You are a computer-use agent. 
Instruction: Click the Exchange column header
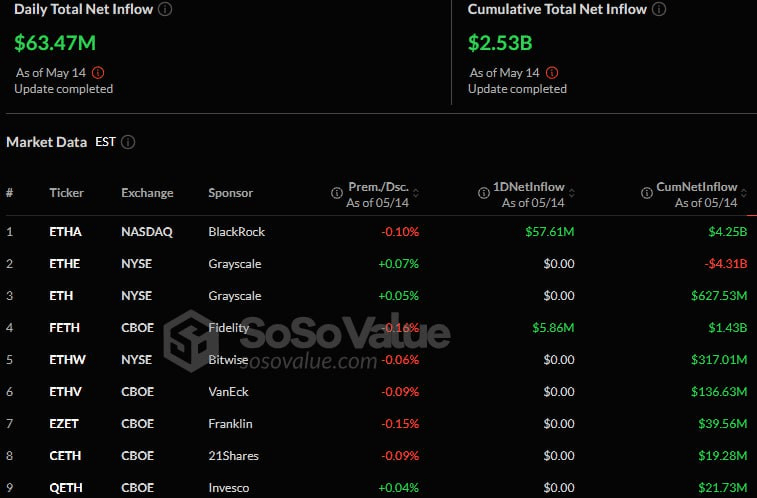(147, 193)
